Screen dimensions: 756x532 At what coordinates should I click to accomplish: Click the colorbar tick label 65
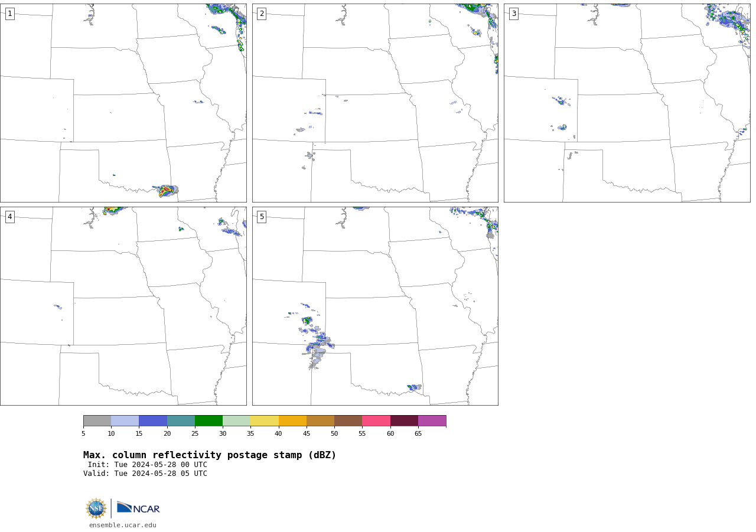coord(418,434)
